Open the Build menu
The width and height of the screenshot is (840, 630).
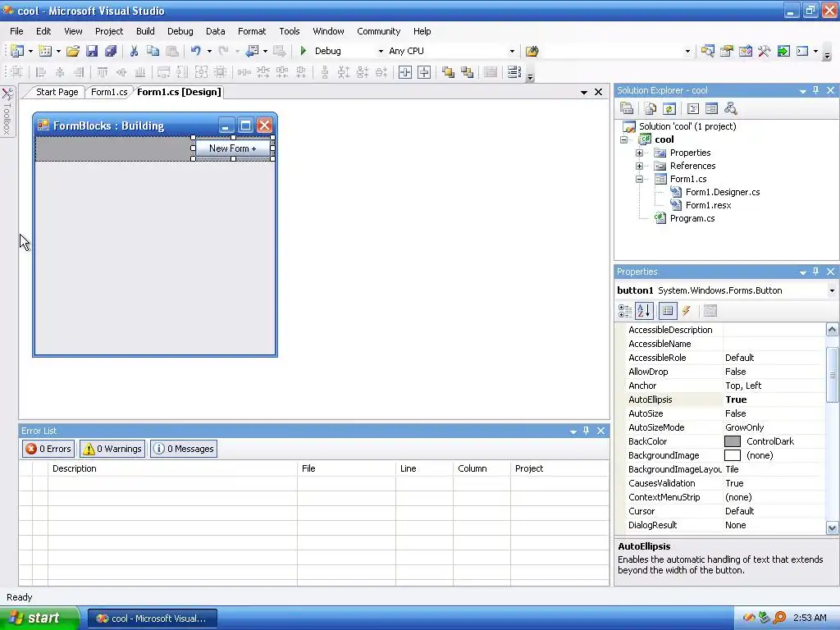tap(145, 31)
